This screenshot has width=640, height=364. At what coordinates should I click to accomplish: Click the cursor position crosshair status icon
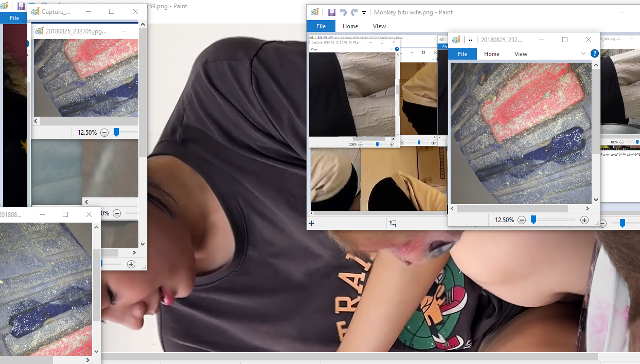point(311,223)
